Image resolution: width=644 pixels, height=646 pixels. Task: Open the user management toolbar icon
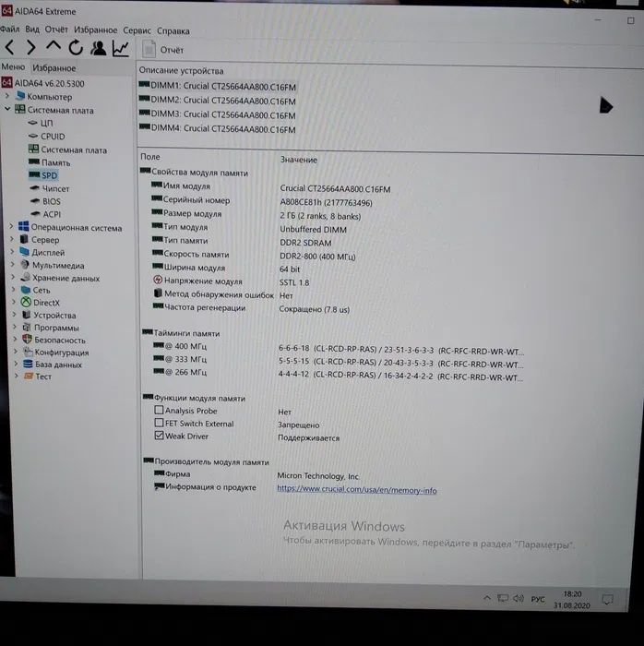coord(99,48)
